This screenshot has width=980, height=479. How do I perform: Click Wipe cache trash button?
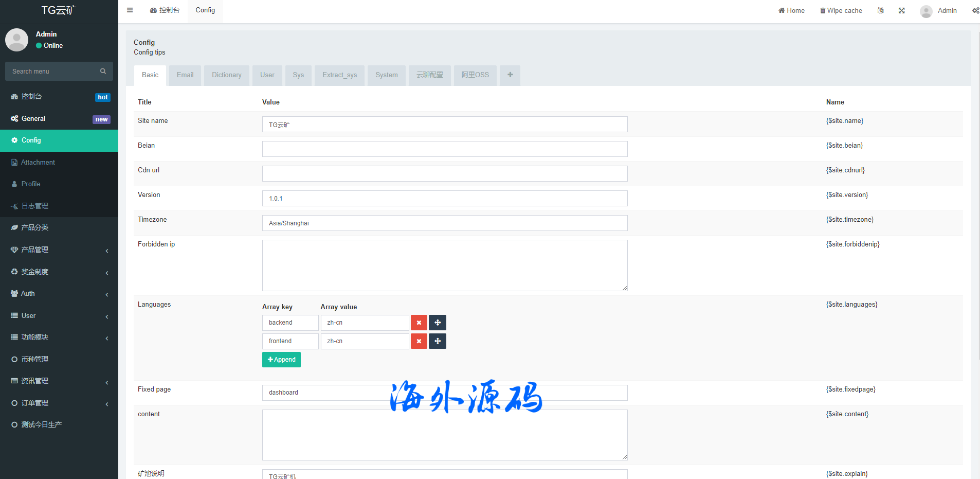coord(841,10)
